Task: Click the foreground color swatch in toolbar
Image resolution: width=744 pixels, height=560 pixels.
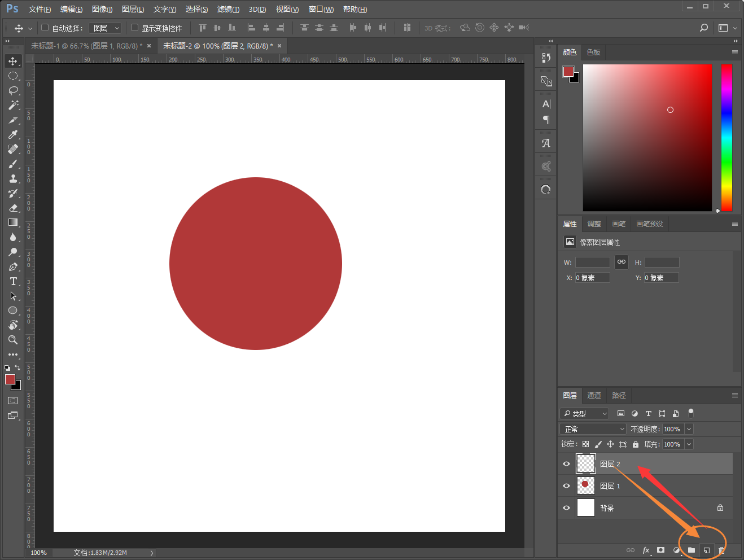Action: [10, 379]
